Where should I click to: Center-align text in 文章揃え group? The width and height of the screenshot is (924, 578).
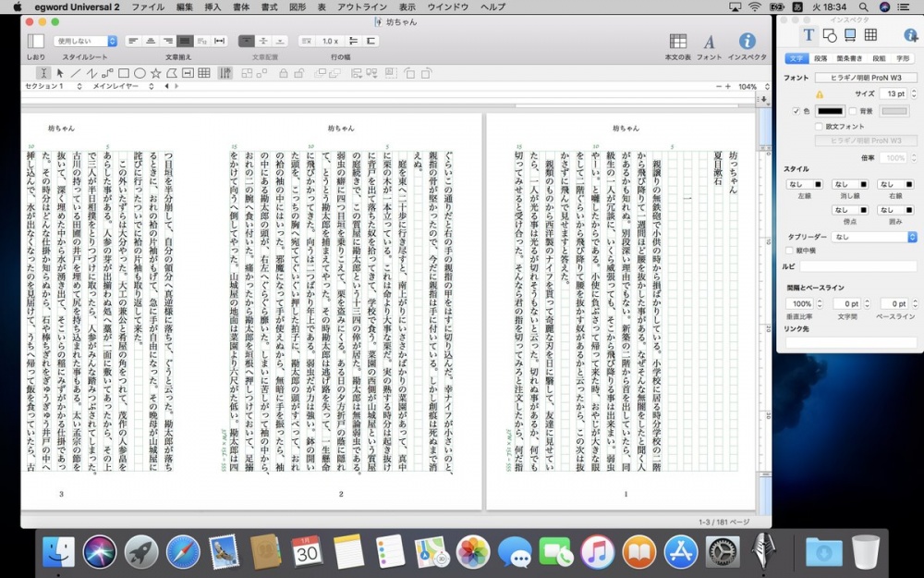151,41
